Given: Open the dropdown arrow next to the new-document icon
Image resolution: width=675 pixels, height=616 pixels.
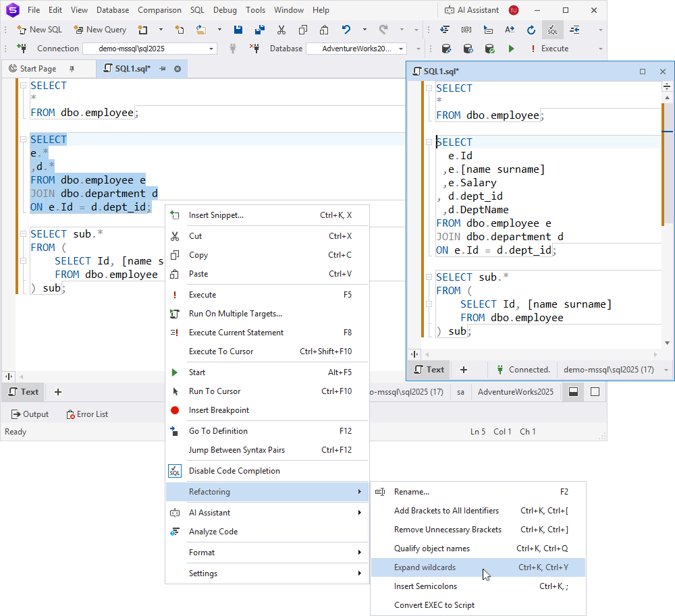Looking at the screenshot, I should [161, 30].
